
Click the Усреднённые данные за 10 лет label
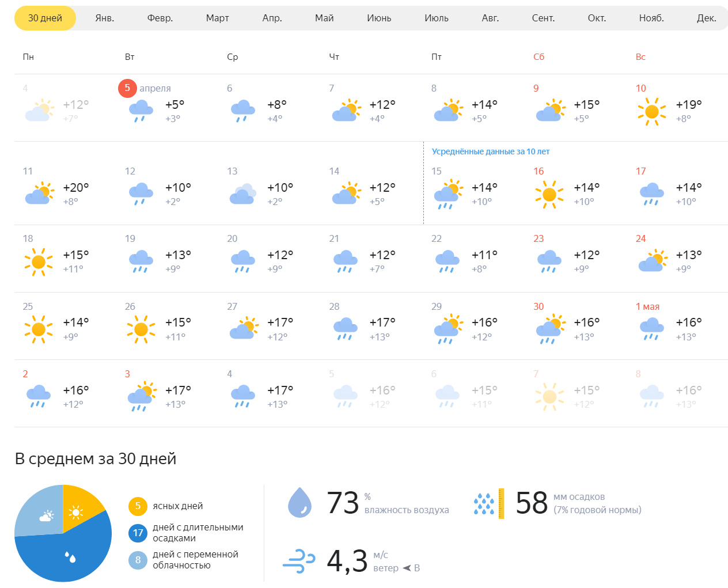tap(491, 151)
